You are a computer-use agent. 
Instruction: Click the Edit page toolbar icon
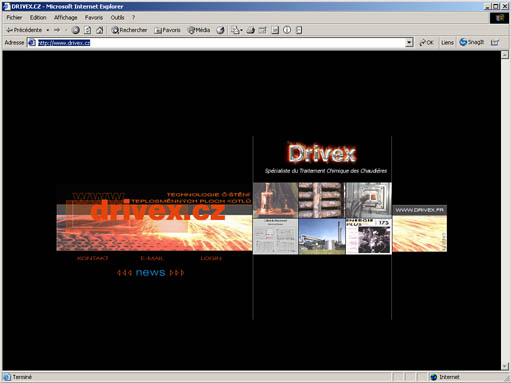(x=263, y=30)
